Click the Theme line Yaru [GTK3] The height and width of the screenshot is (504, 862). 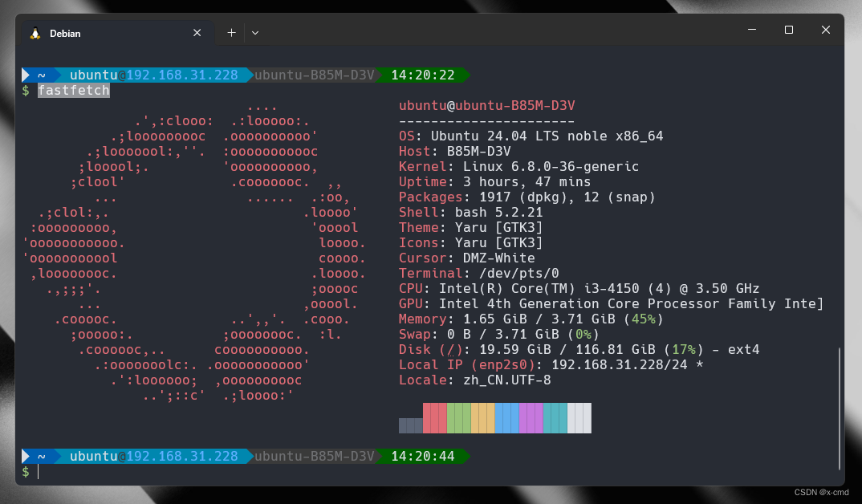click(470, 228)
